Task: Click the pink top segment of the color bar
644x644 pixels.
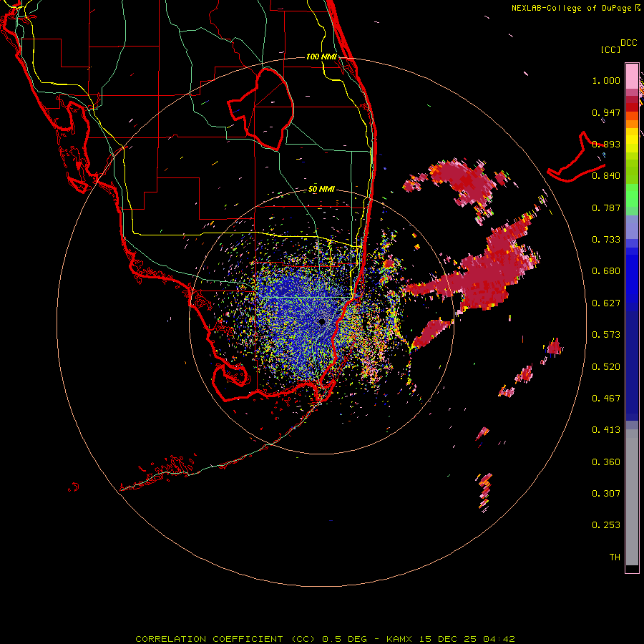Action: click(x=632, y=76)
